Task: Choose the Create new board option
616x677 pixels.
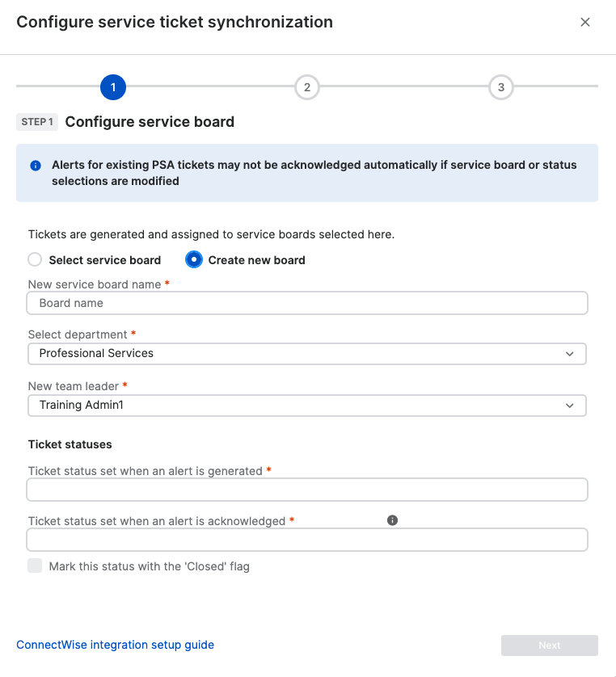Action: tap(194, 260)
